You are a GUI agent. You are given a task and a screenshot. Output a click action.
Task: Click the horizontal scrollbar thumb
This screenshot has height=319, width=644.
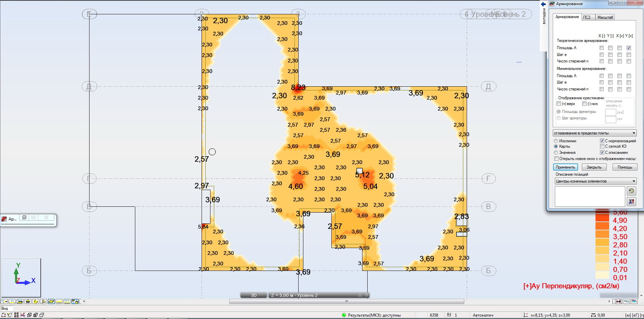(x=346, y=302)
